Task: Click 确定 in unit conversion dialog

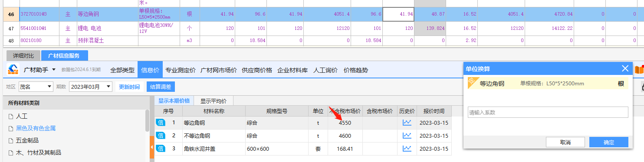Action: [x=609, y=142]
